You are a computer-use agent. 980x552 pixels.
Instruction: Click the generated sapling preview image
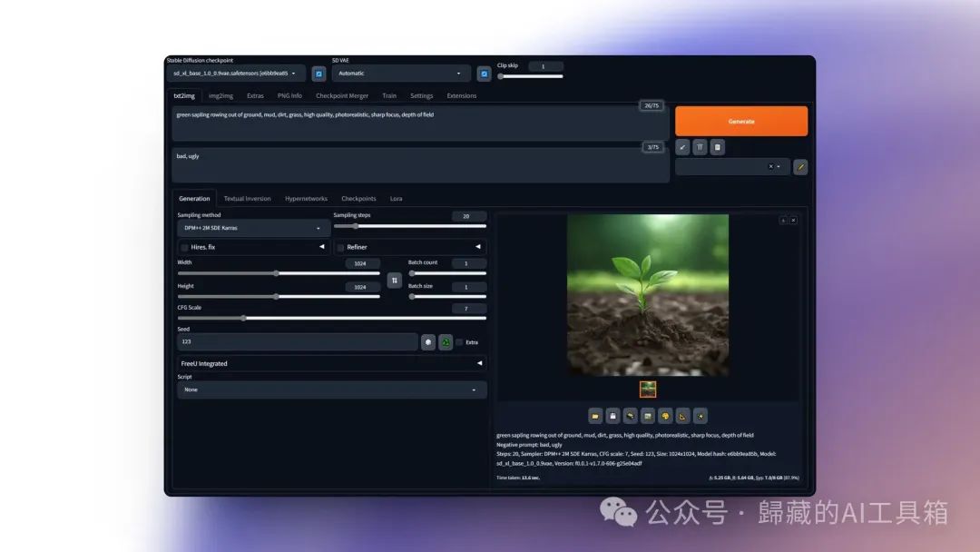[648, 295]
